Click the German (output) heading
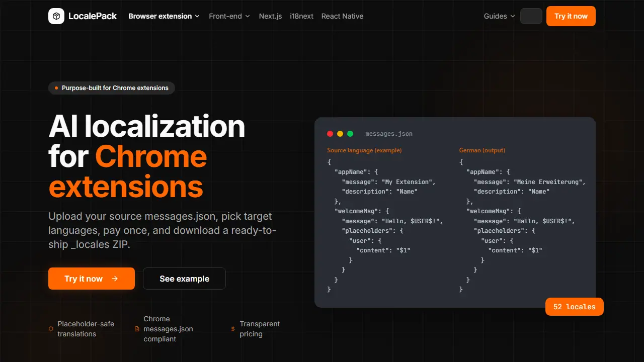The height and width of the screenshot is (362, 644). [x=482, y=150]
